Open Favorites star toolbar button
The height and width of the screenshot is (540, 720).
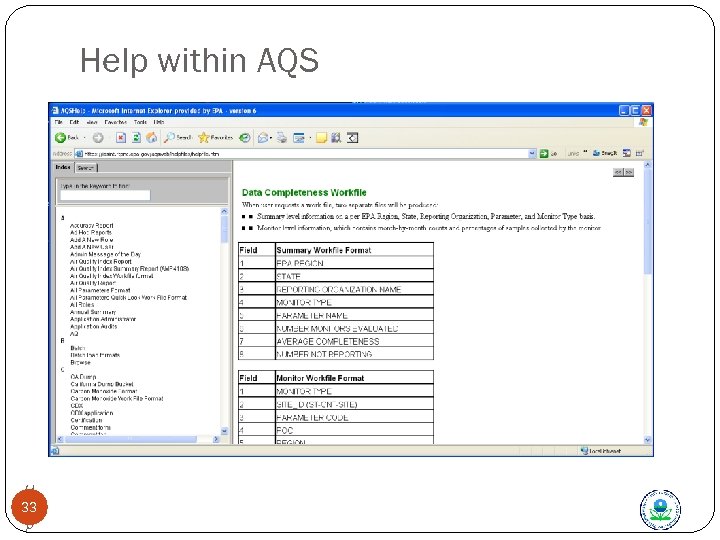[216, 137]
